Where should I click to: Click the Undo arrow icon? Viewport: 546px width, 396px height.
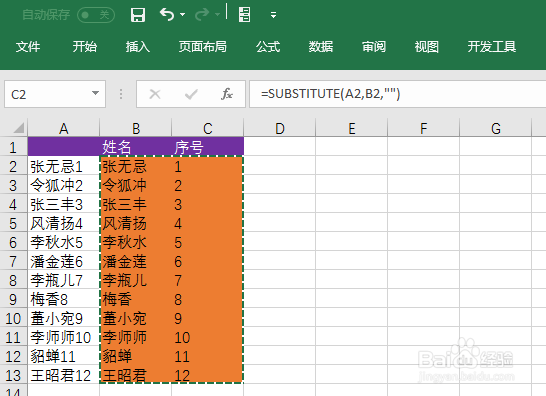pos(167,15)
